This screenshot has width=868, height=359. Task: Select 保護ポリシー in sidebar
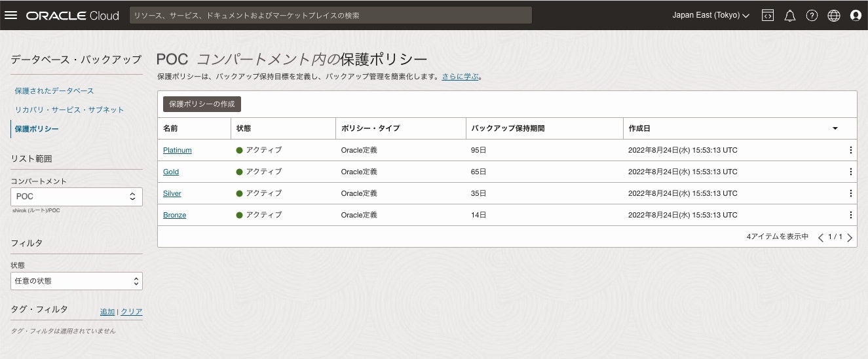37,129
